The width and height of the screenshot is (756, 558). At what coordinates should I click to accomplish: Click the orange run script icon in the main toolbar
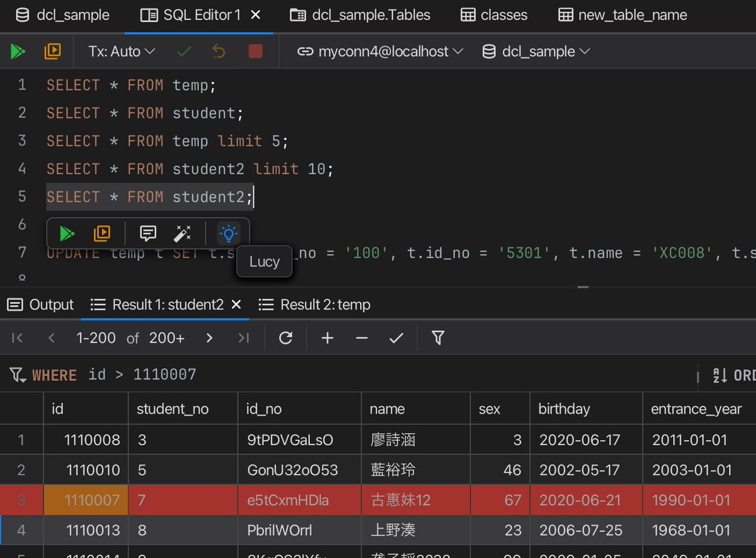pyautogui.click(x=53, y=51)
